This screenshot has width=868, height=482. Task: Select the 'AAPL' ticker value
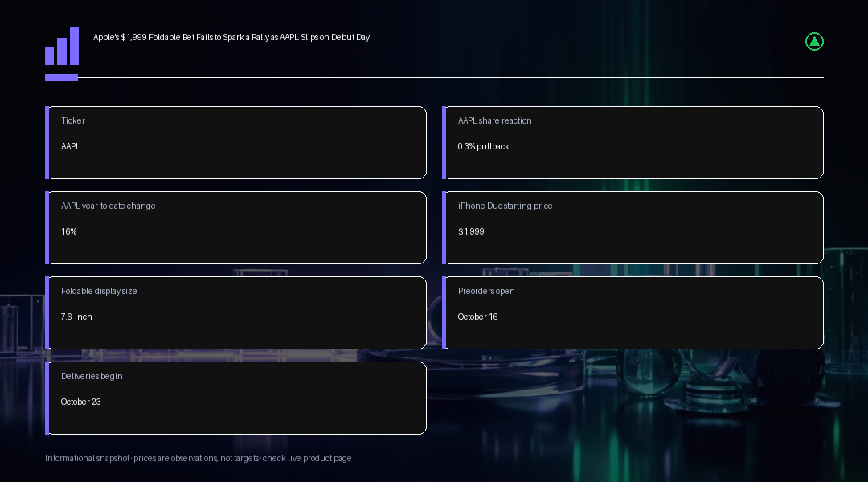tap(70, 147)
